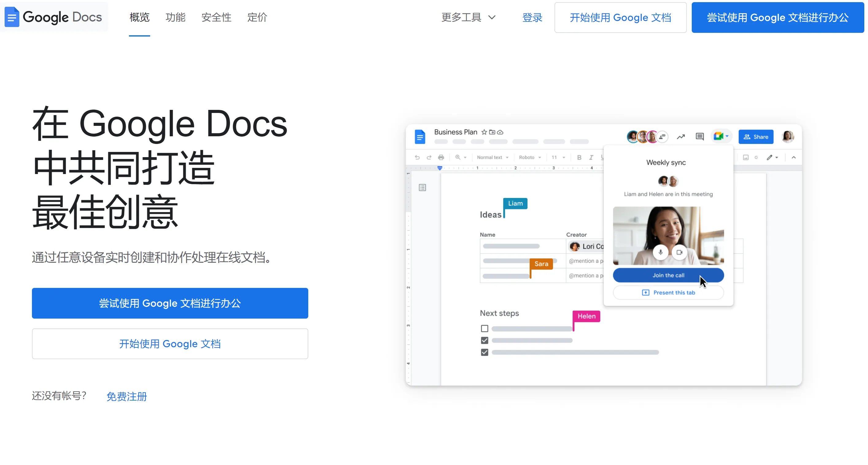The width and height of the screenshot is (868, 465).
Task: Open the 安全性 tab
Action: click(x=216, y=17)
